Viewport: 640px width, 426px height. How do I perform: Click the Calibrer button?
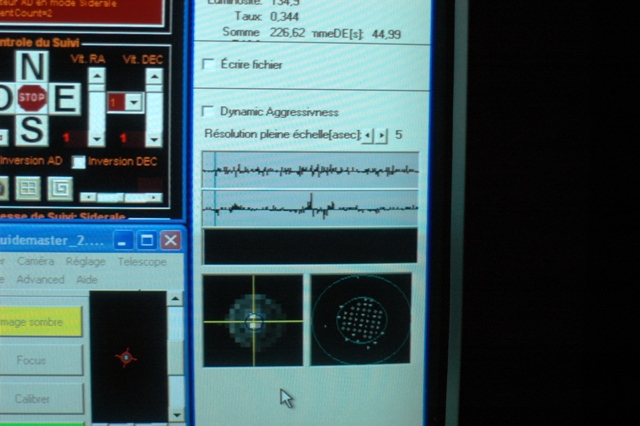(x=41, y=399)
